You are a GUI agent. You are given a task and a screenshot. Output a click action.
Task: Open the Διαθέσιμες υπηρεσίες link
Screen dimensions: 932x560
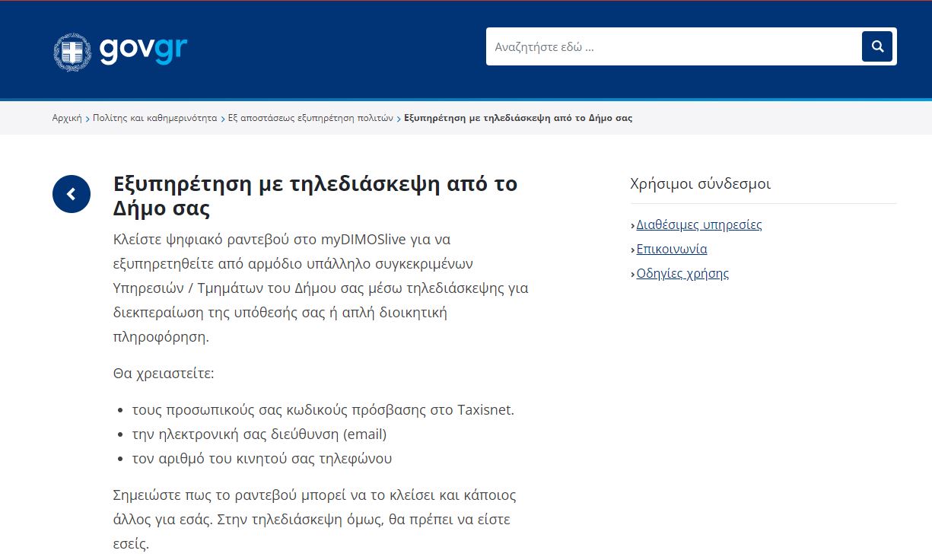click(698, 224)
